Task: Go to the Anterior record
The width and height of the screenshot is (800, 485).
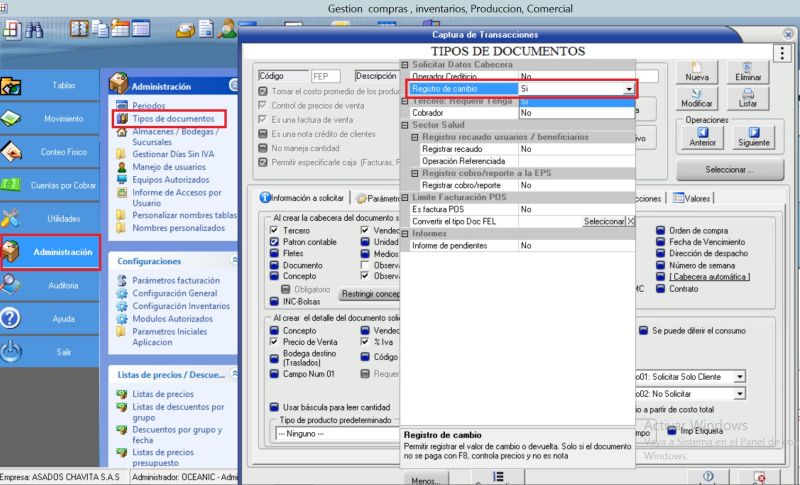Action: click(x=702, y=136)
